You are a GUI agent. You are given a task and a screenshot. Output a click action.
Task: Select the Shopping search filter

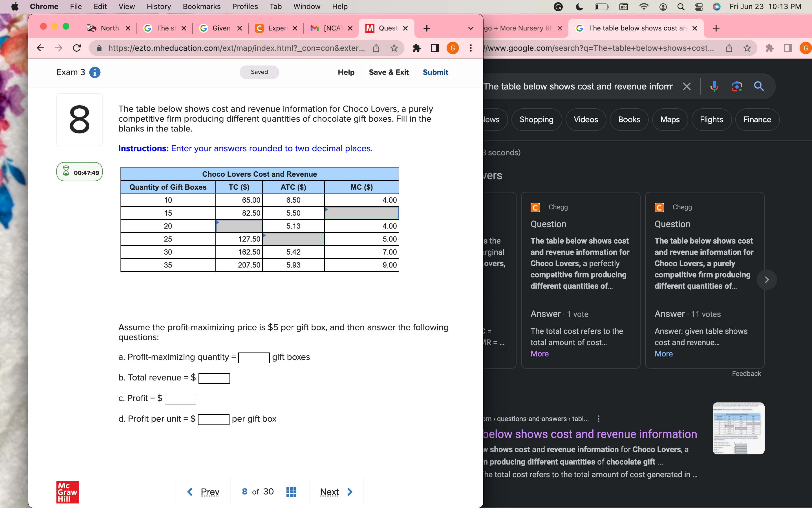[536, 120]
